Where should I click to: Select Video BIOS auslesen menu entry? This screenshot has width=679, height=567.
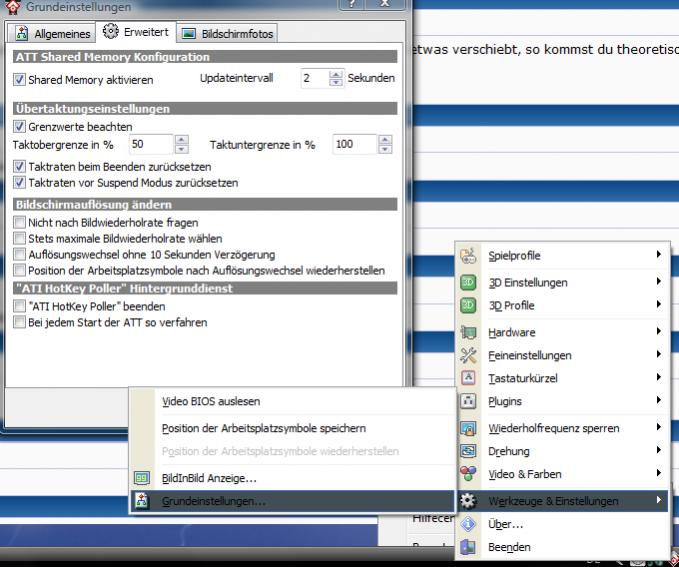tap(292, 401)
